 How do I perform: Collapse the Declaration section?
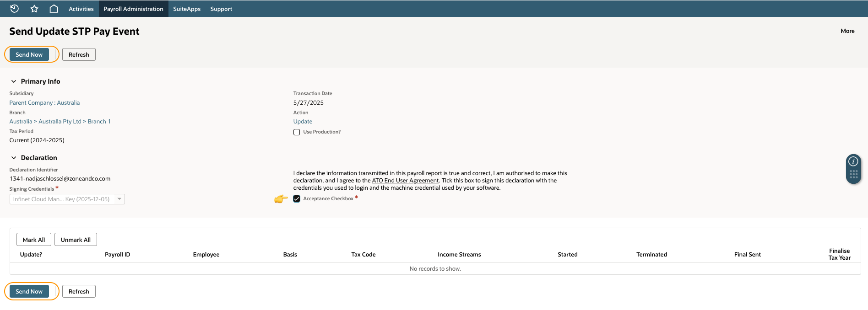[14, 158]
